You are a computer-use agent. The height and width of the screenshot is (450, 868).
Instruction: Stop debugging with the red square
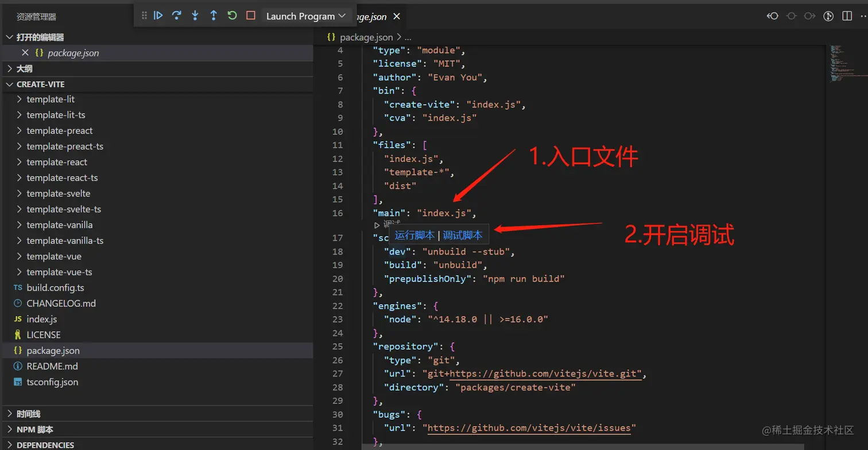[x=251, y=16]
